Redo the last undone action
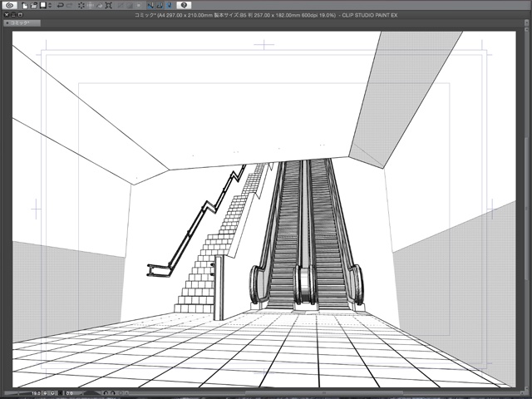The width and height of the screenshot is (532, 399). click(70, 6)
